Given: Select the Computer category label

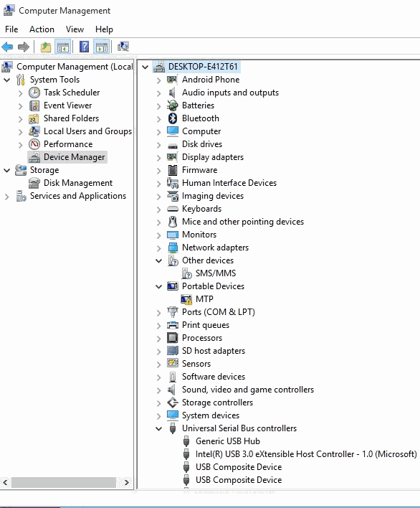Looking at the screenshot, I should (201, 131).
